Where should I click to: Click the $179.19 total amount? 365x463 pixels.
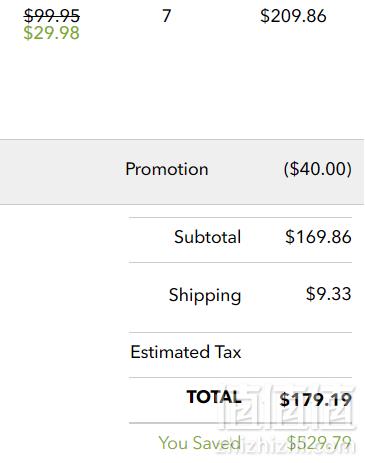coord(316,400)
